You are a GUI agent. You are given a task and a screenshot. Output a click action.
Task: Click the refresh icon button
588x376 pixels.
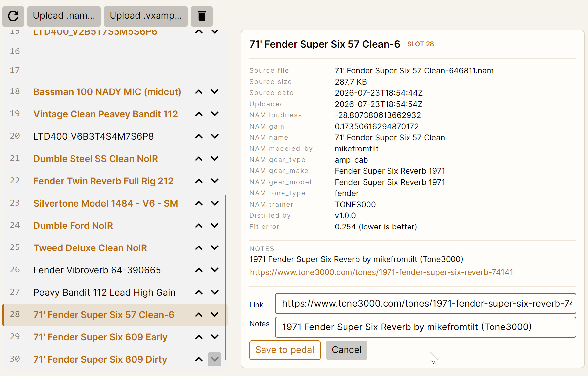13,16
